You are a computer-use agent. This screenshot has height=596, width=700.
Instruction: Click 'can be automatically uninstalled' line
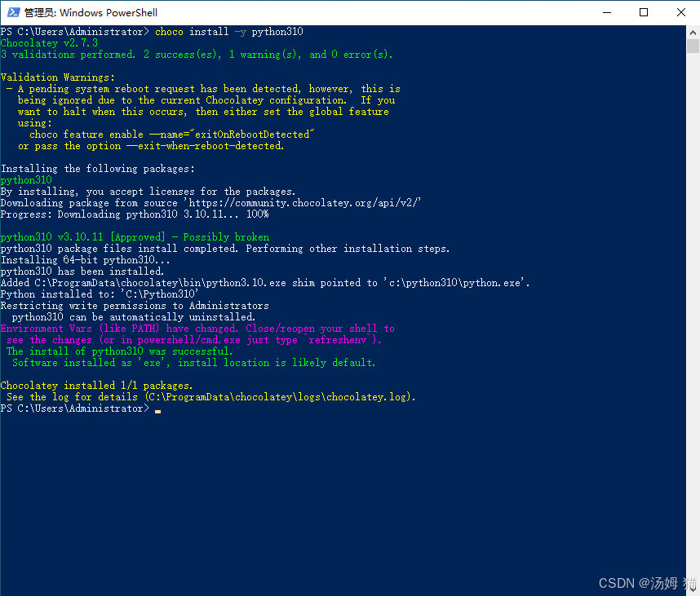(134, 317)
